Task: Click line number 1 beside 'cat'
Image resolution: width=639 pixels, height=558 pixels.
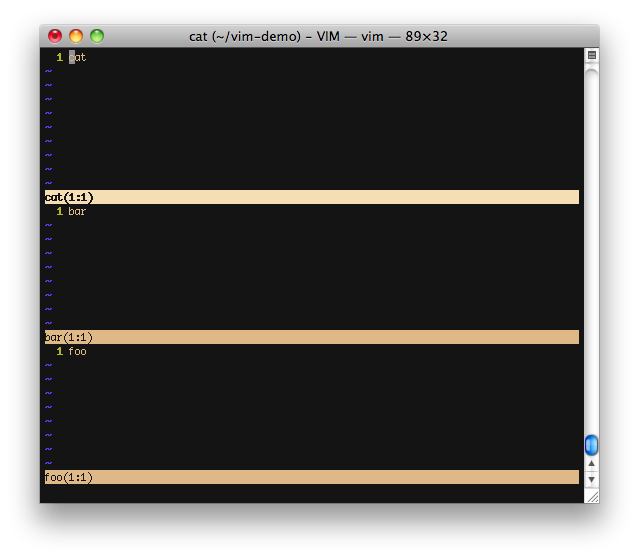Action: point(59,57)
